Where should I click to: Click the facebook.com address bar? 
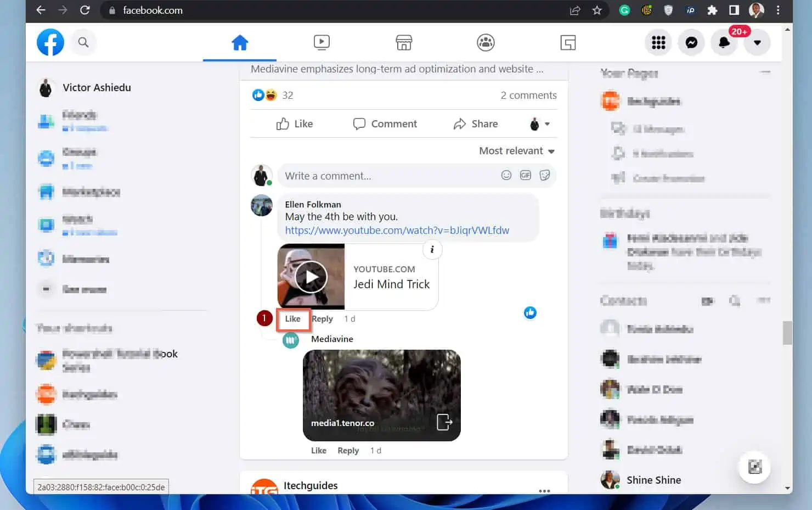(335, 10)
